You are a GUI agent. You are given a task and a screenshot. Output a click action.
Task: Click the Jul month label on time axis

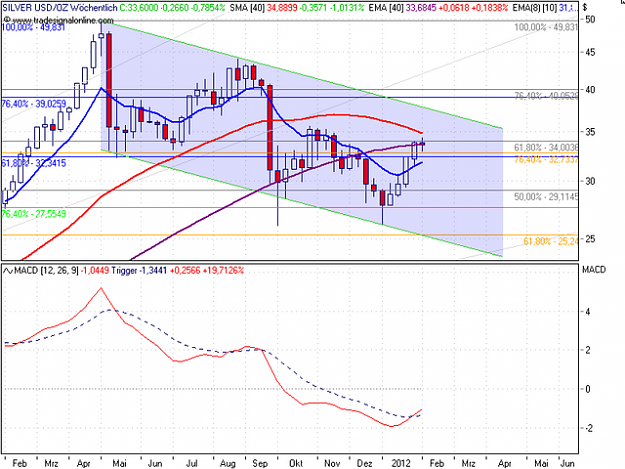click(192, 463)
